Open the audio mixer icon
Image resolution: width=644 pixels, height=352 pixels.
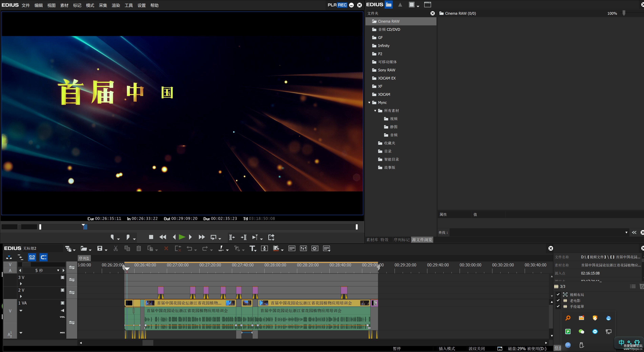pos(303,248)
